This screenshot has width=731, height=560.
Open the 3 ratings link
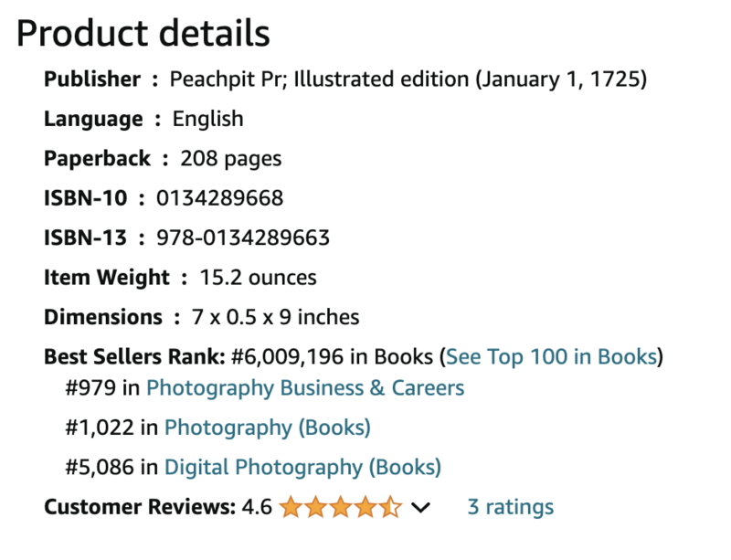point(511,507)
